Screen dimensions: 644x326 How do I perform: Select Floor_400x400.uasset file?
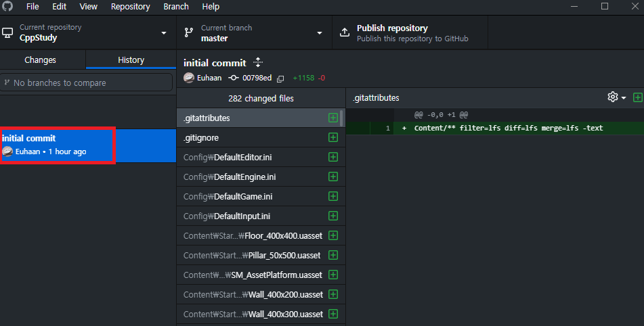point(261,236)
